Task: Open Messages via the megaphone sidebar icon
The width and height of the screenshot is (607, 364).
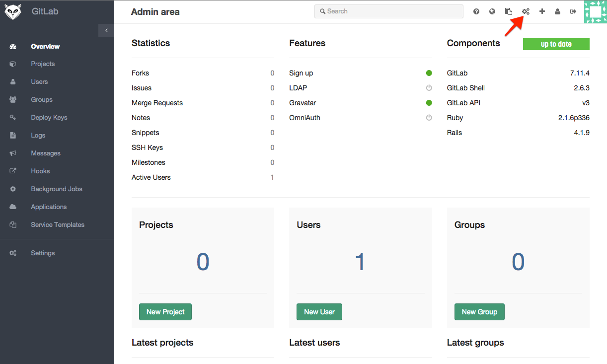Action: (45, 153)
